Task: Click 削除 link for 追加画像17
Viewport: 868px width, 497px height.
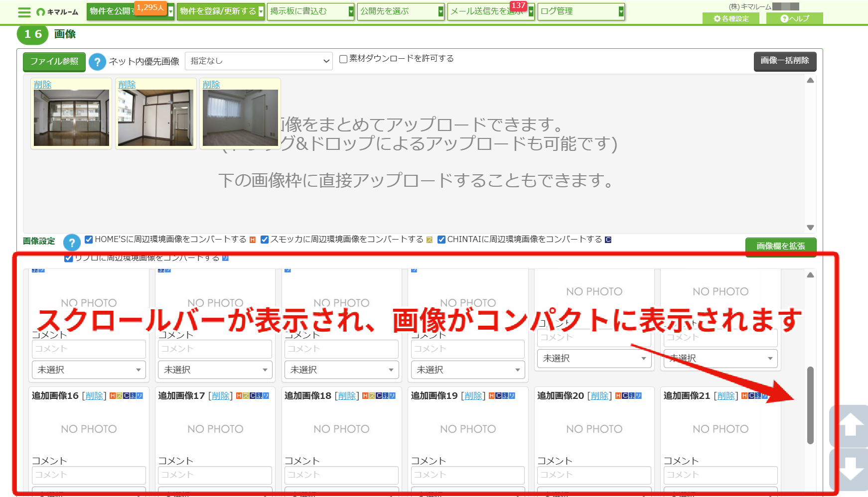Action: point(221,396)
